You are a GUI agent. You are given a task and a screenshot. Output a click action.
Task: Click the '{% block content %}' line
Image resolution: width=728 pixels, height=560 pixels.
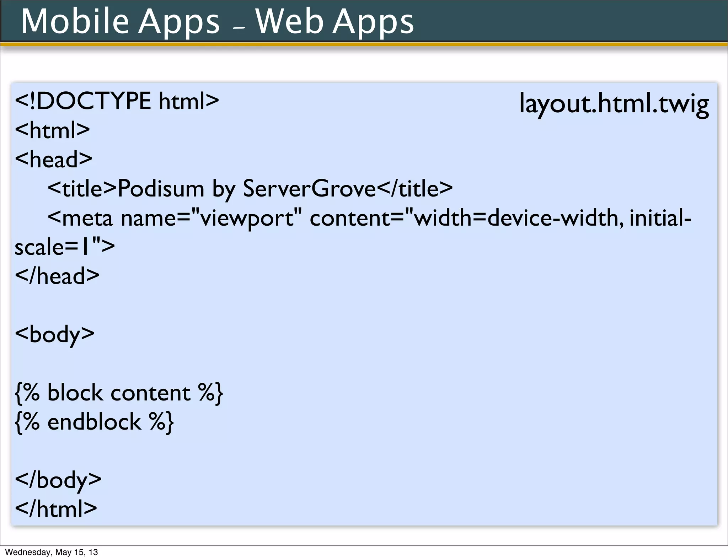119,393
